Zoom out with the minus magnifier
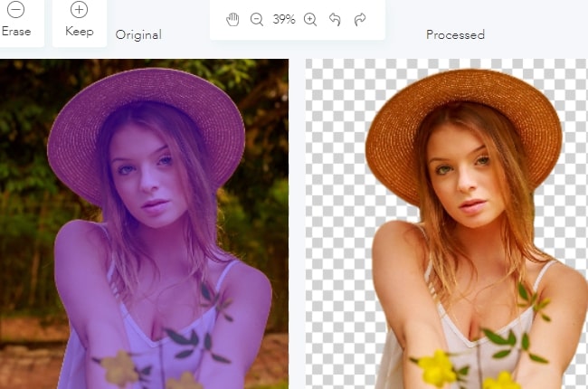 point(257,19)
